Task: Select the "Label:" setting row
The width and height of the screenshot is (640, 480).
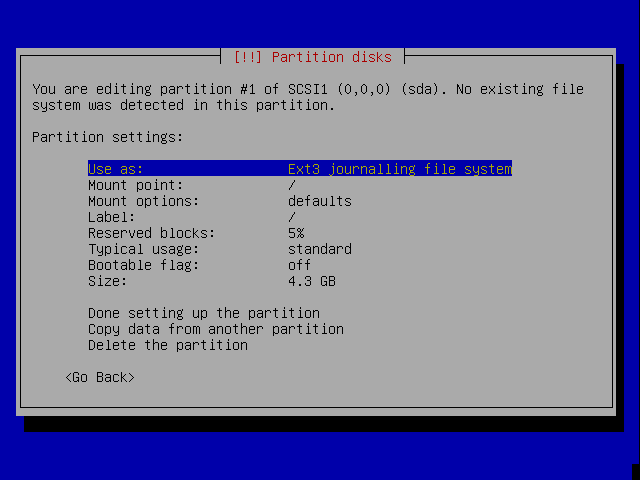Action: tap(111, 217)
